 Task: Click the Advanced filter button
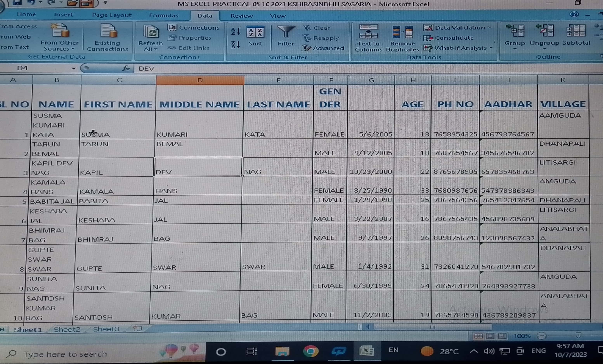(x=323, y=48)
